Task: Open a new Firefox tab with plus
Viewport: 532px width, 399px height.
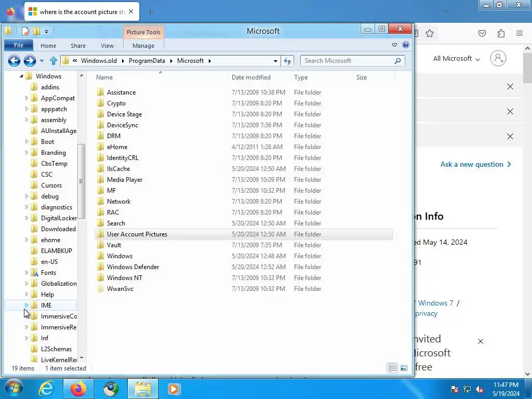Action: 151,12
